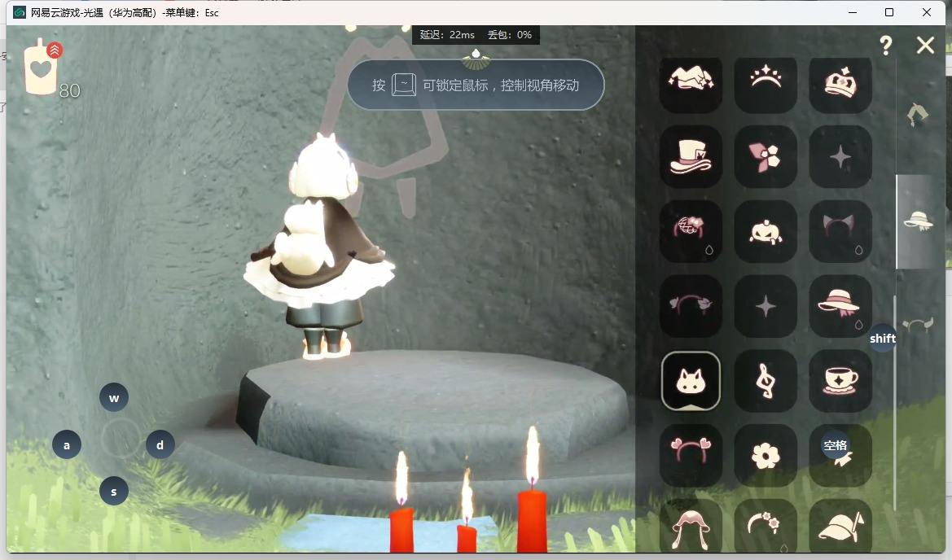Screen dimensions: 952x560
Task: Choose the pink flower hair ornament
Action: (x=766, y=157)
